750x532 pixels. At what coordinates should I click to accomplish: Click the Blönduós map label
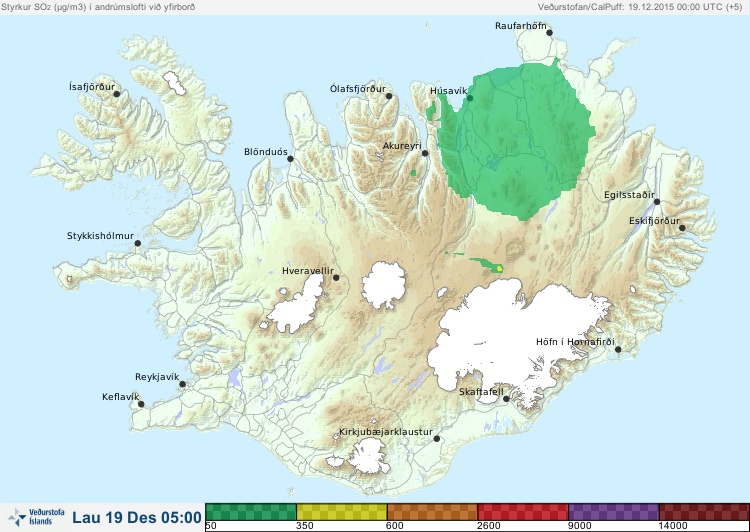266,152
